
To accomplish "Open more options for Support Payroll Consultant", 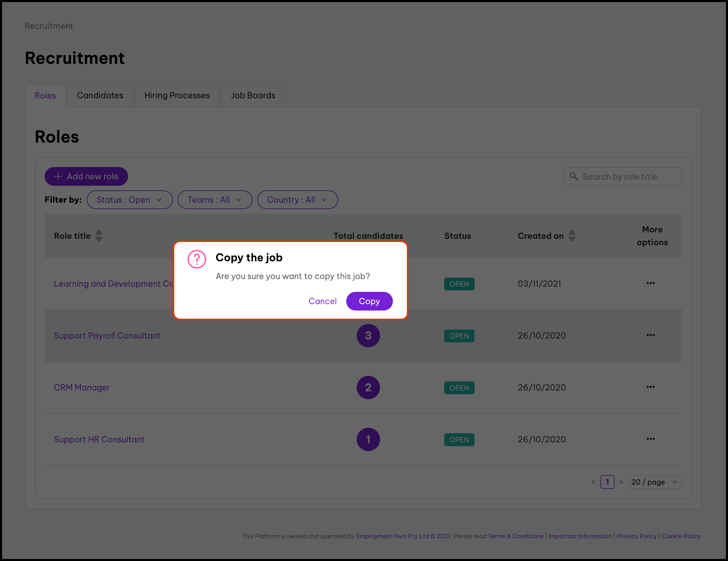I will tap(650, 335).
